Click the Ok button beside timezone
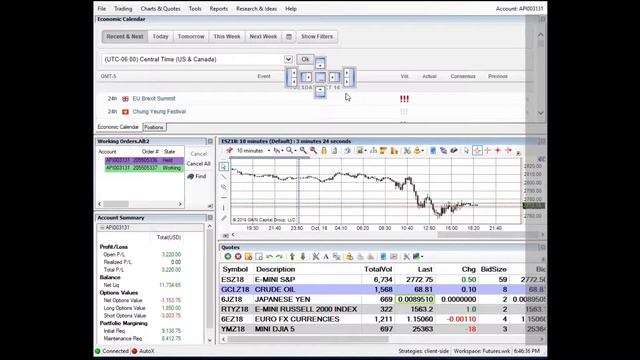Image resolution: width=640 pixels, height=360 pixels. coord(305,59)
